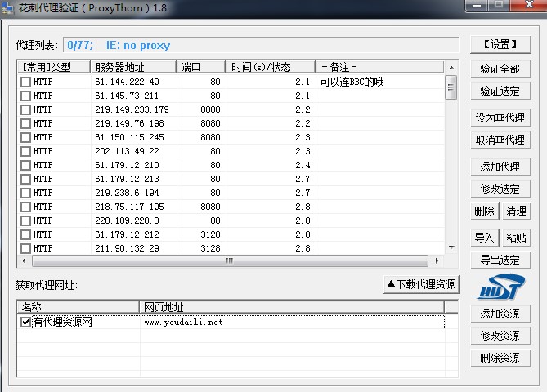
Task: Tick checkbox for proxy 61.179.12.213
Action: [25, 179]
